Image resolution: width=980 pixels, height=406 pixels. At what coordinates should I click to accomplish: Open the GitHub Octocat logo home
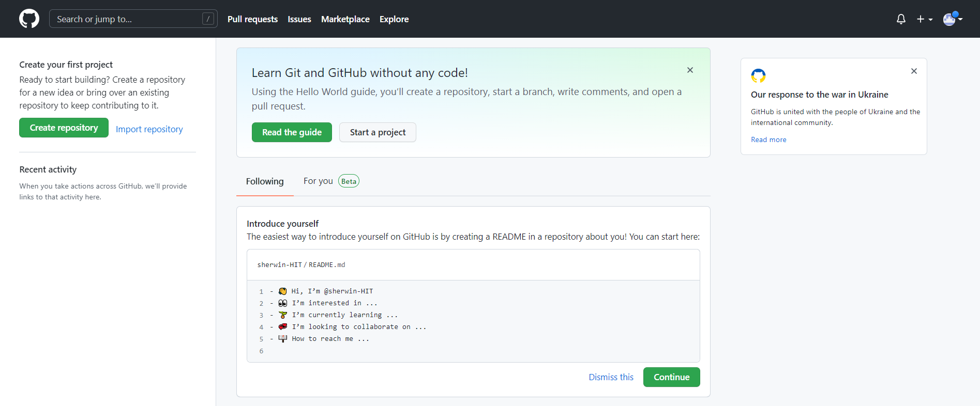tap(29, 19)
